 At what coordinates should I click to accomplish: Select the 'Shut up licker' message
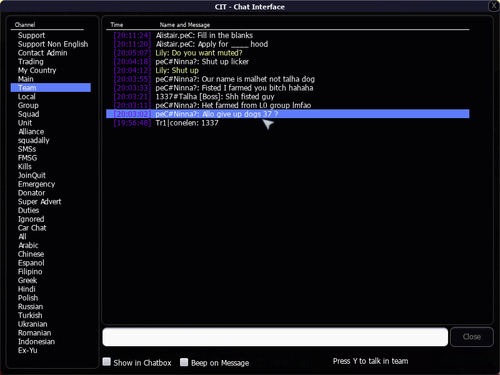click(288, 62)
